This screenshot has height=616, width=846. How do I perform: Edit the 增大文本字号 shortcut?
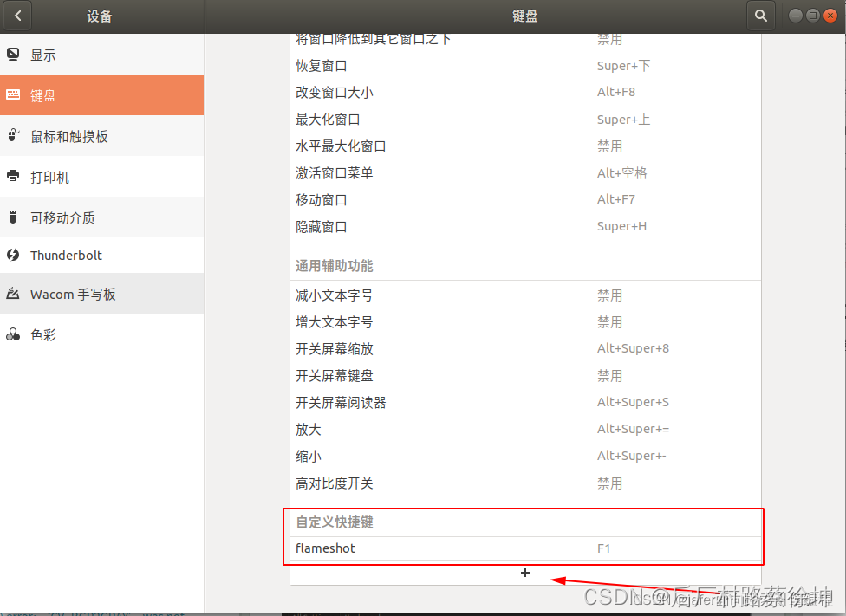point(525,322)
